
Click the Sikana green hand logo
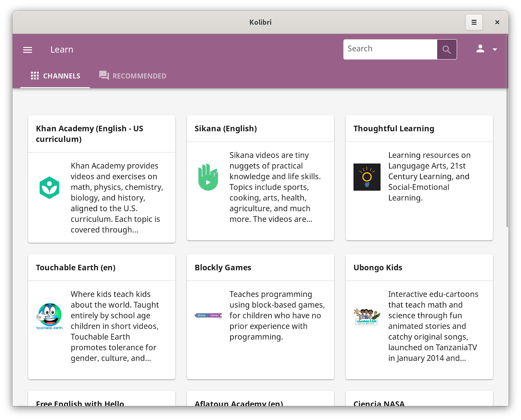tap(208, 177)
